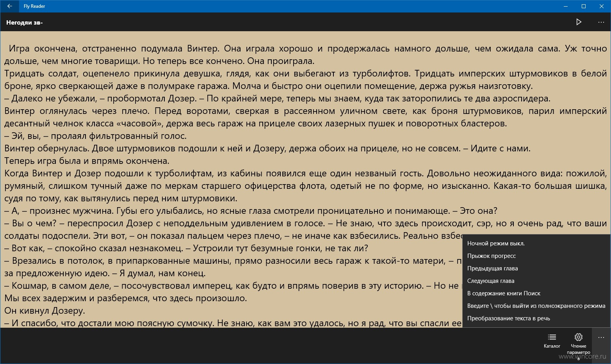The height and width of the screenshot is (364, 611).
Task: Select Преобразование текста в речь
Action: coord(536,318)
